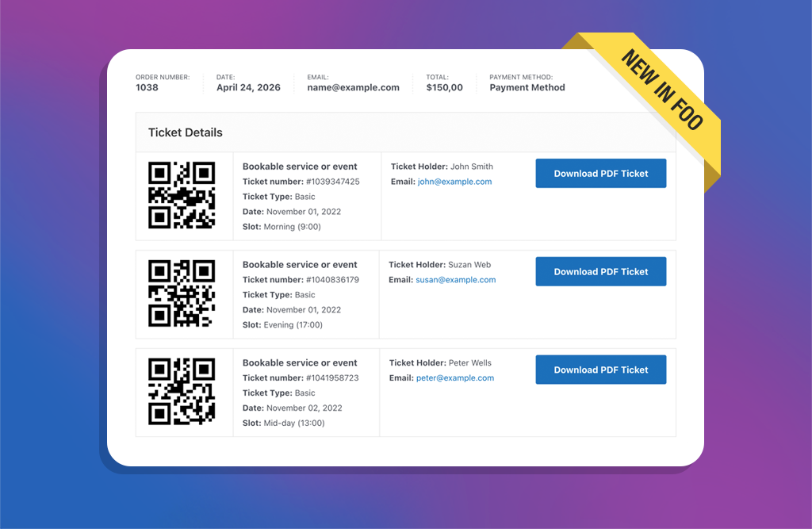Click the order email name@example.com
Image resolution: width=812 pixels, height=529 pixels.
(353, 87)
